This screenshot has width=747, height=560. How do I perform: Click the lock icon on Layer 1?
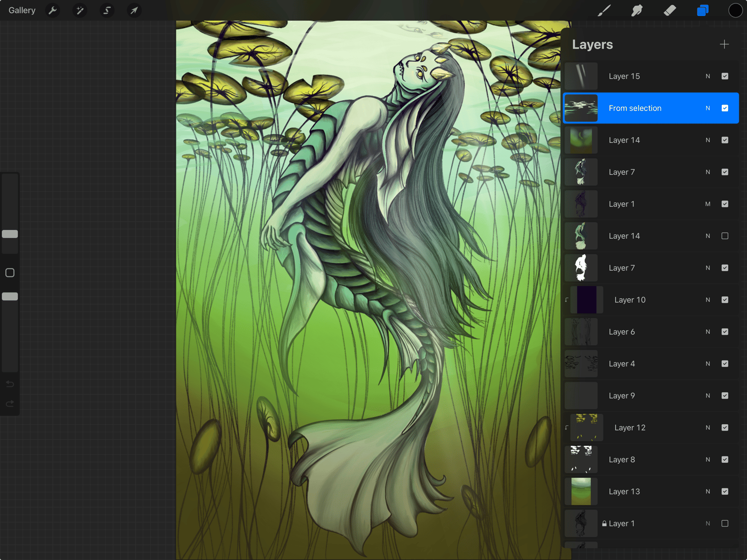tap(604, 524)
